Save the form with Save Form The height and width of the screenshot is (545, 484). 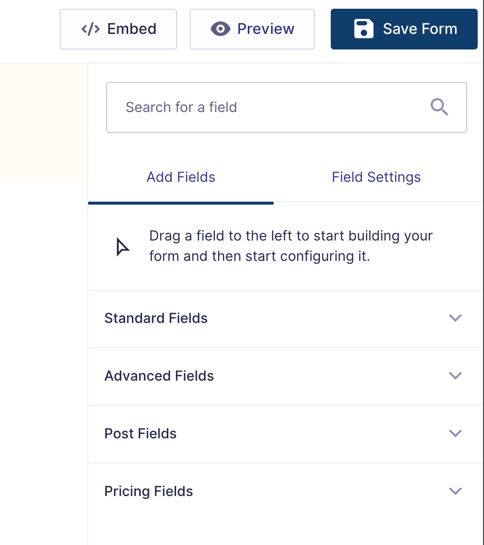[x=404, y=29]
